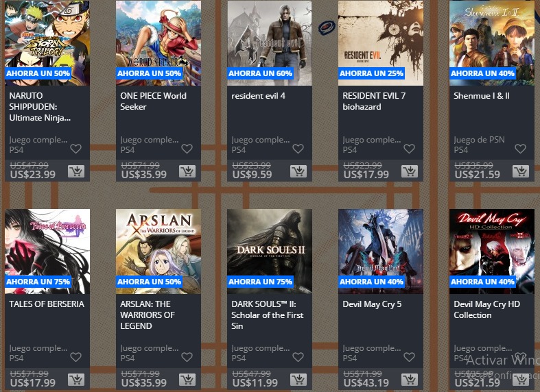Viewport: 540px width, 392px height.
Task: Add Shenmue I & II to cart
Action: [521, 171]
